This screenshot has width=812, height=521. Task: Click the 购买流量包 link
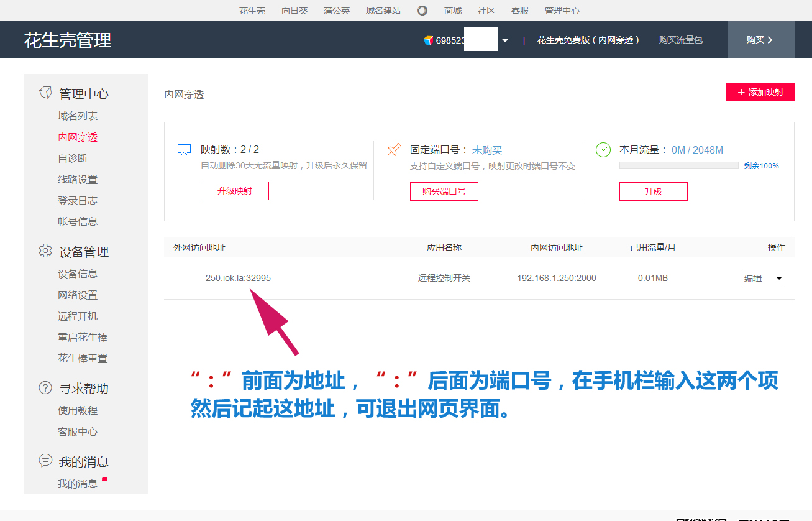681,40
